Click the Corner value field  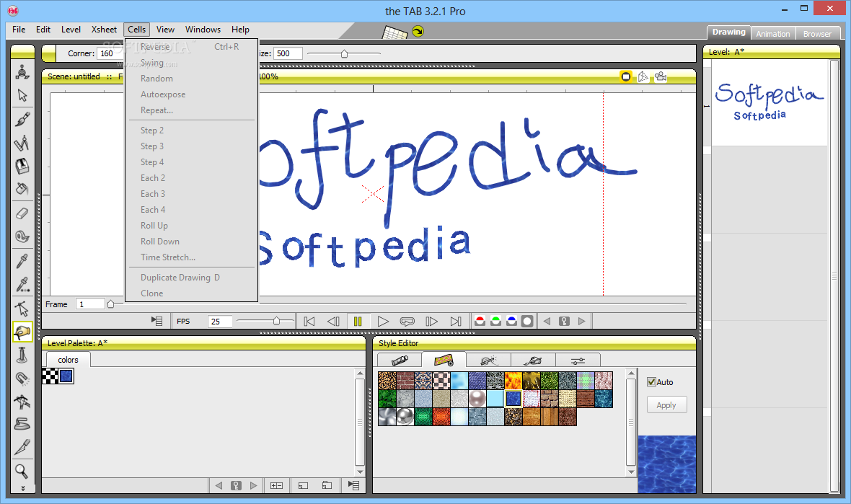(109, 53)
